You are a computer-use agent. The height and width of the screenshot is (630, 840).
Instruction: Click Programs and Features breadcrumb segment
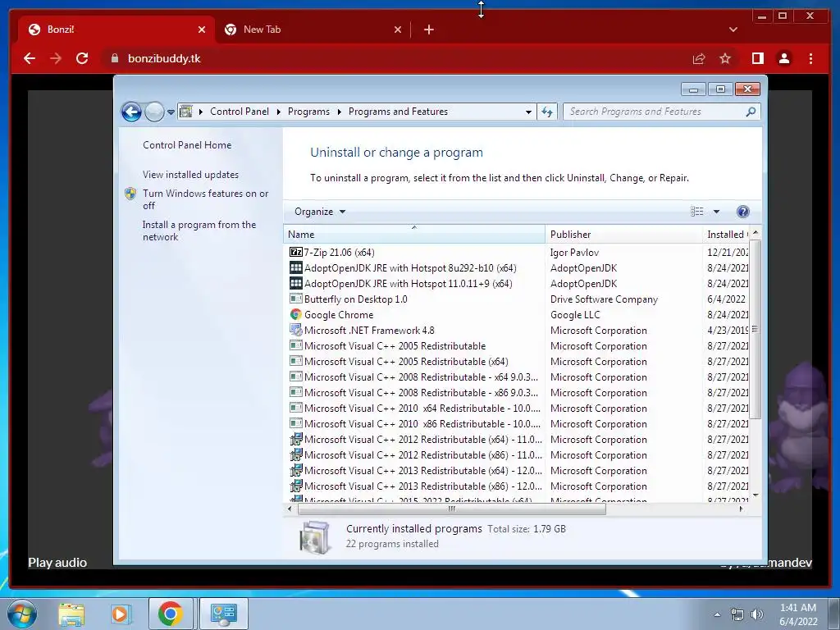pos(398,112)
